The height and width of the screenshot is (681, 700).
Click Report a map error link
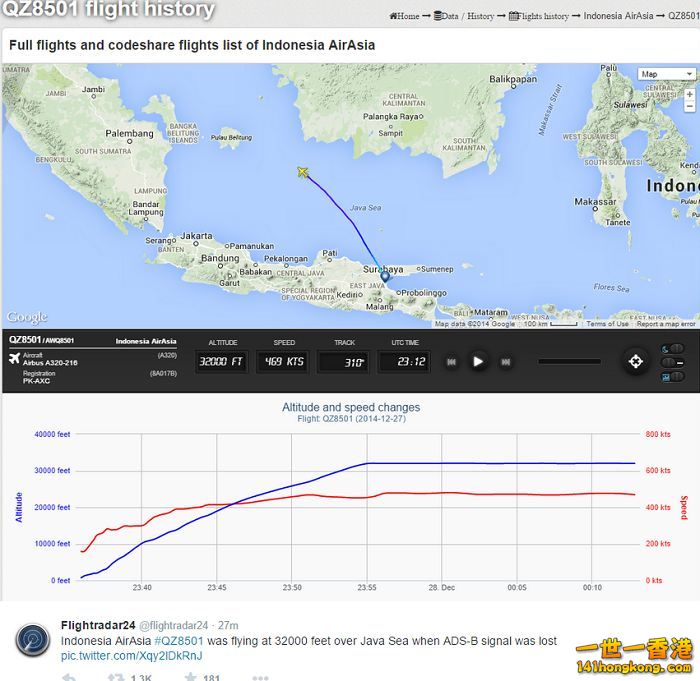coord(666,324)
